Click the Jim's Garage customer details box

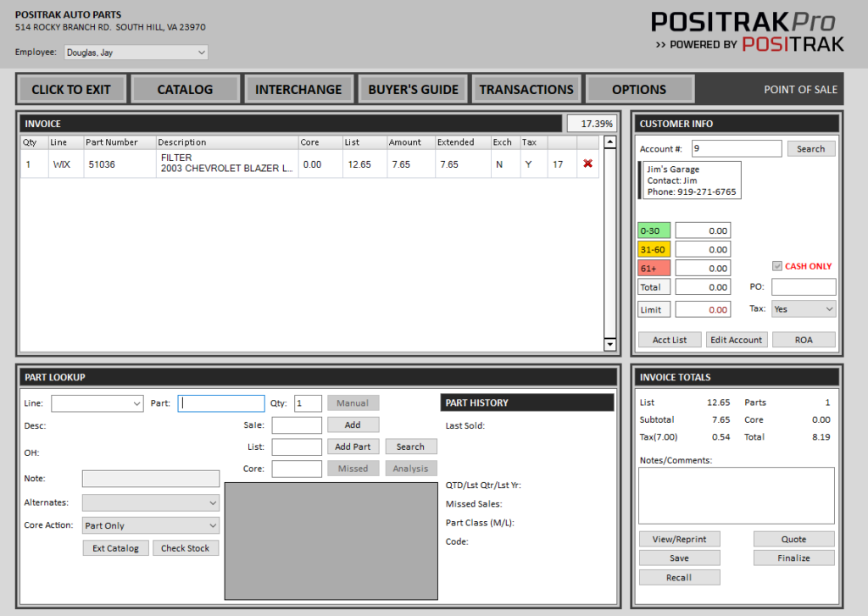[690, 180]
